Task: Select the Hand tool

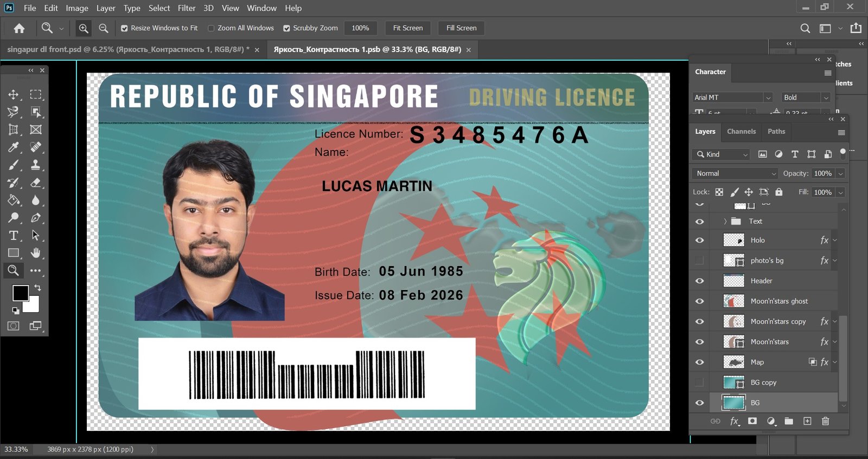Action: (36, 253)
